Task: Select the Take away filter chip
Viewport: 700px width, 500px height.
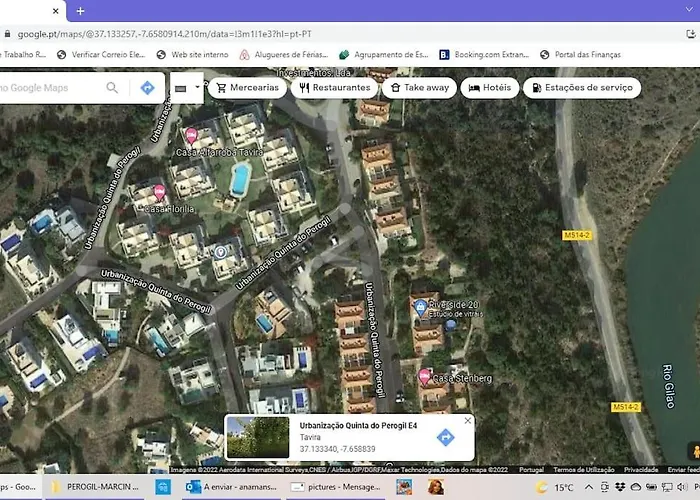Action: pos(419,88)
